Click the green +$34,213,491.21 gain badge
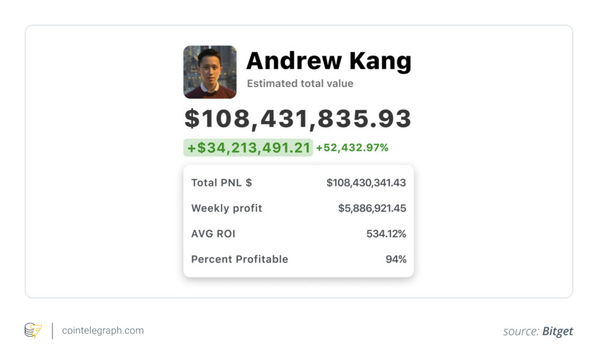 248,148
